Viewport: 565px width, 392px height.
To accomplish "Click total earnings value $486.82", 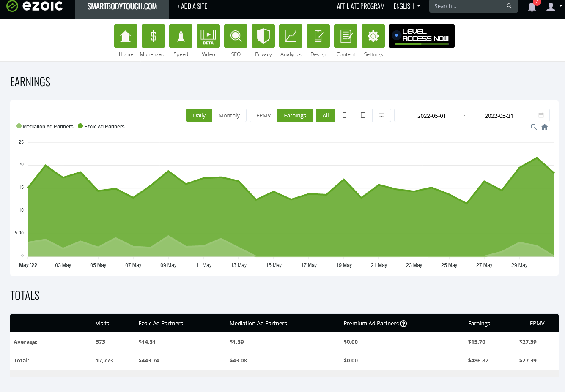I will tap(478, 360).
